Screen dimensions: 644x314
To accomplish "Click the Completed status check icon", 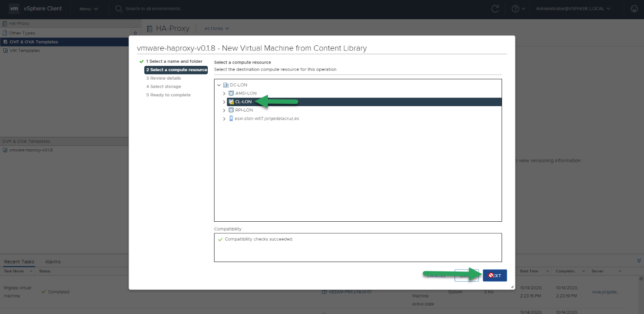I will [x=43, y=292].
